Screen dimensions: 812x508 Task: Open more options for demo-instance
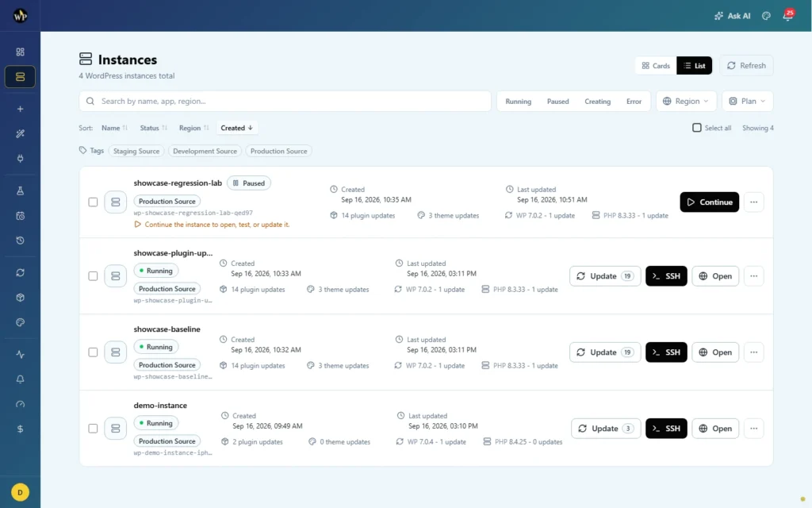point(753,429)
